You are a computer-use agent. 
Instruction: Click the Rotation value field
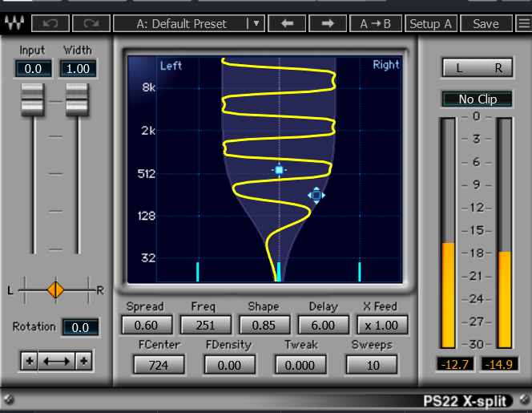tap(80, 327)
